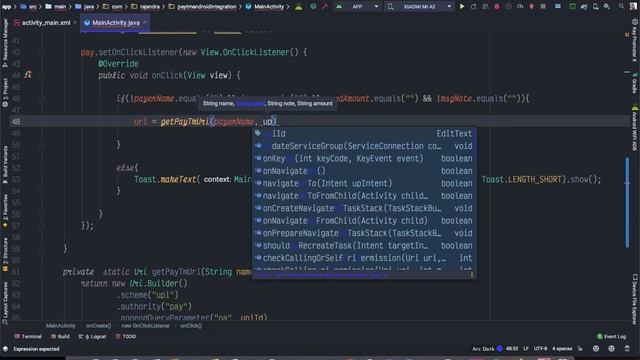The height and width of the screenshot is (360, 640).
Task: Open Favorites side panel
Action: coord(5,211)
